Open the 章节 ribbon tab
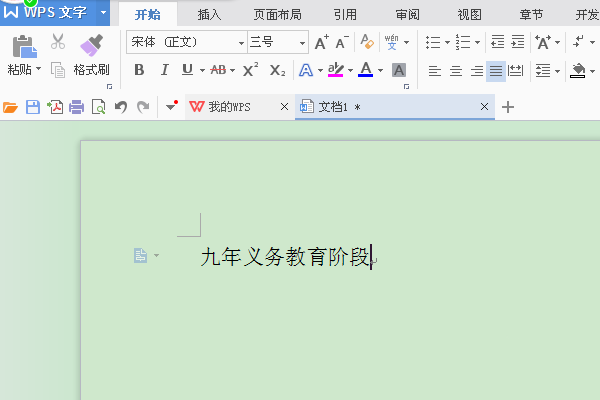Screen dimensions: 600x400 click(531, 15)
